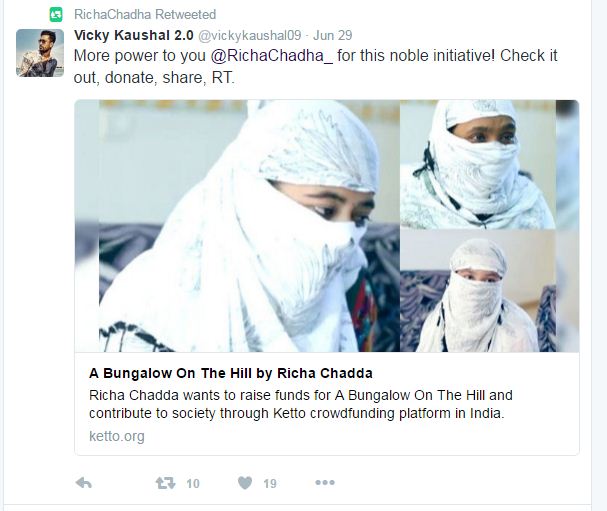View the retweet count of 10

point(193,483)
